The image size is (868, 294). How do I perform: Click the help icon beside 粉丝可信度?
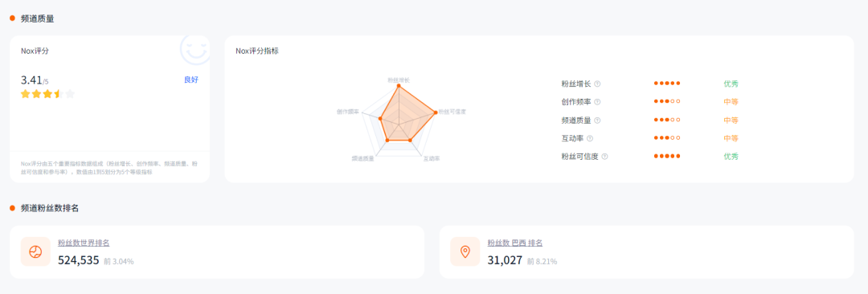click(x=604, y=157)
